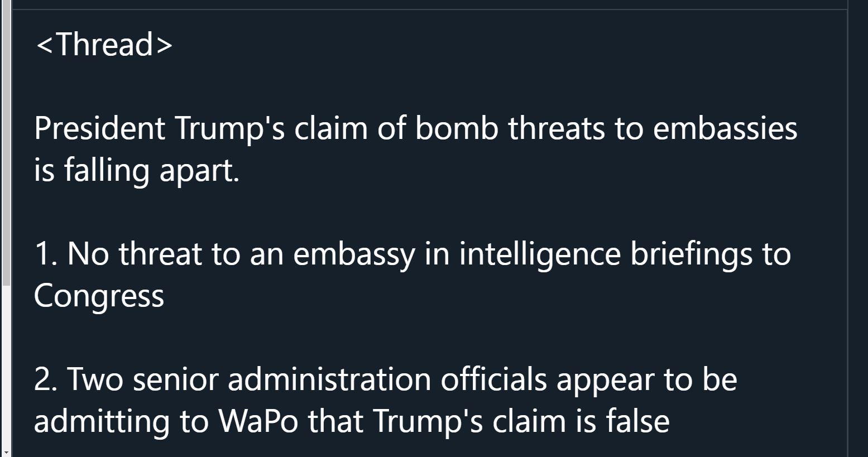The image size is (868, 457).
Task: Click the word "Congress"
Action: [99, 296]
